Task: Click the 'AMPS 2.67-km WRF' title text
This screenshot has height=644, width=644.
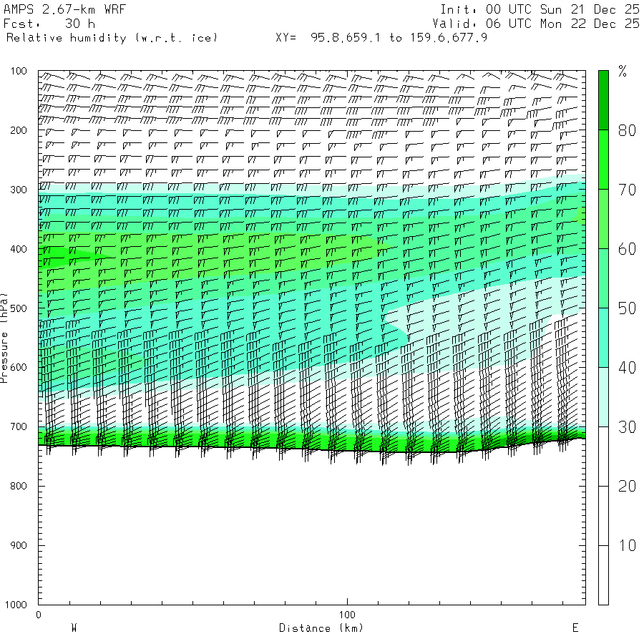Action: (x=64, y=9)
